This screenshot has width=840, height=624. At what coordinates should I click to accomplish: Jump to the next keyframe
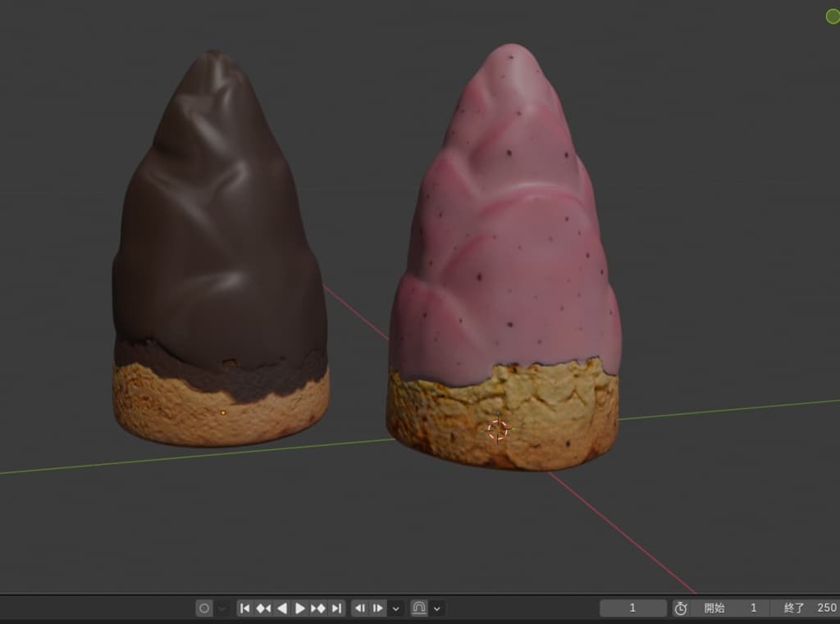tap(318, 608)
